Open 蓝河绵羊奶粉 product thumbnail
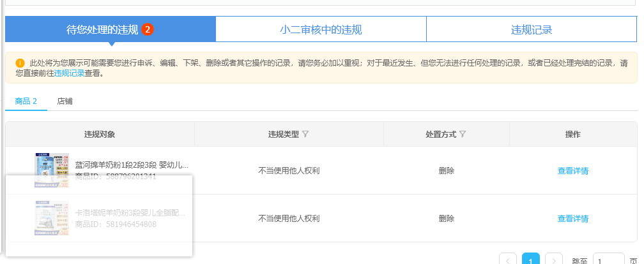Viewport: 644px width, 264px height. [x=52, y=170]
